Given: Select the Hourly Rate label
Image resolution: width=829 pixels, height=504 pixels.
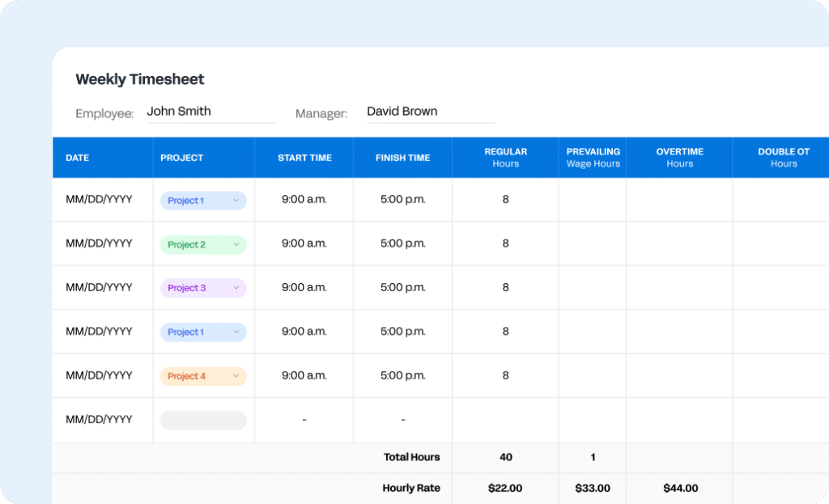Looking at the screenshot, I should point(410,488).
